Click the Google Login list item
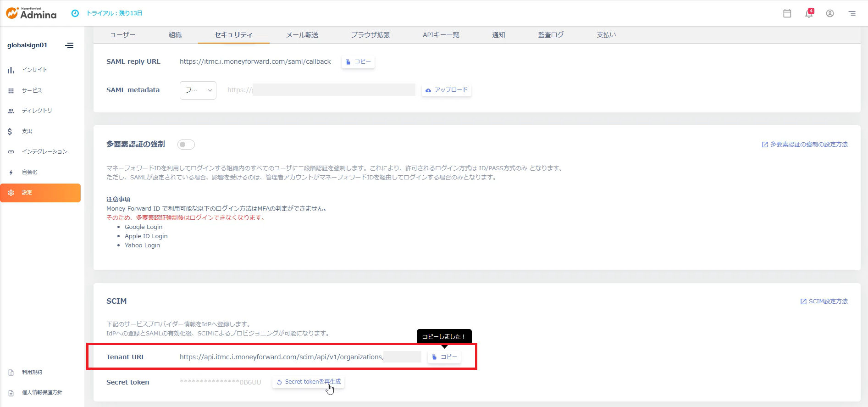Image resolution: width=868 pixels, height=407 pixels. (x=144, y=227)
